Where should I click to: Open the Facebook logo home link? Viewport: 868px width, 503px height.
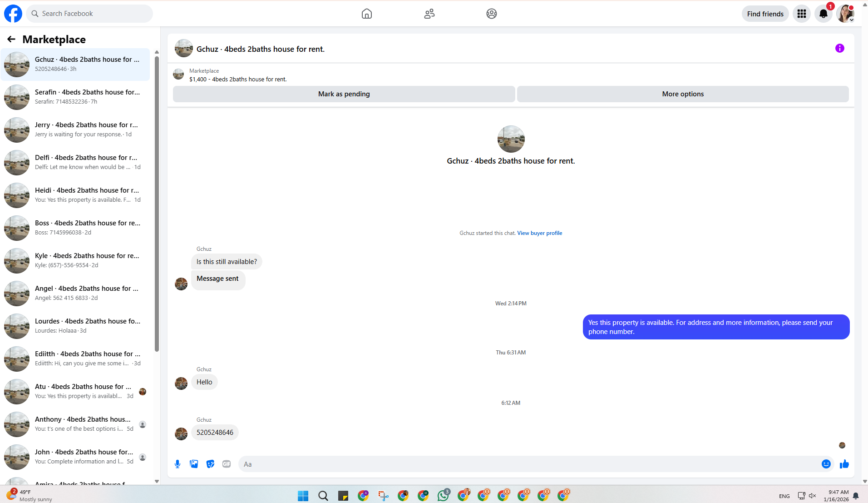tap(13, 14)
